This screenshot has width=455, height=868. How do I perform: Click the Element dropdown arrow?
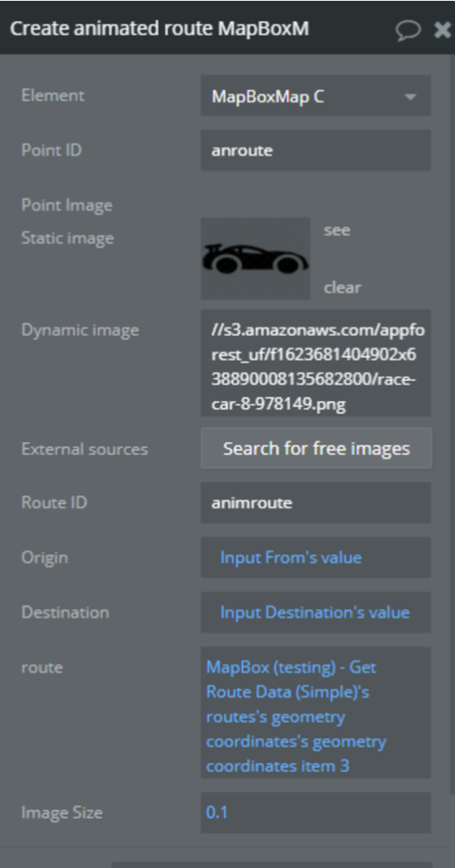[410, 97]
